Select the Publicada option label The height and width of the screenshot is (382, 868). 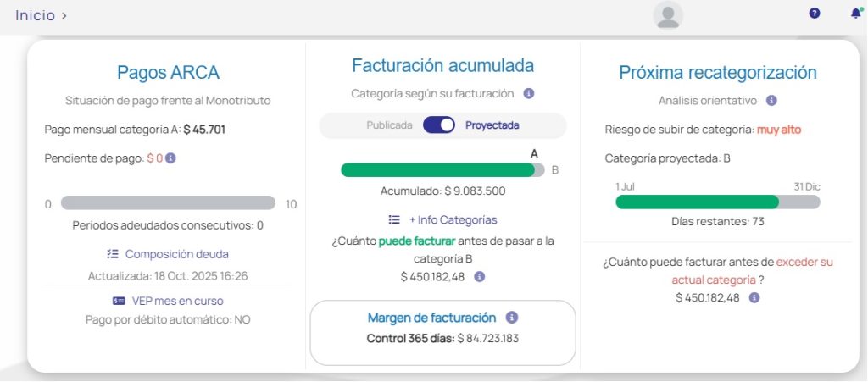(x=389, y=125)
